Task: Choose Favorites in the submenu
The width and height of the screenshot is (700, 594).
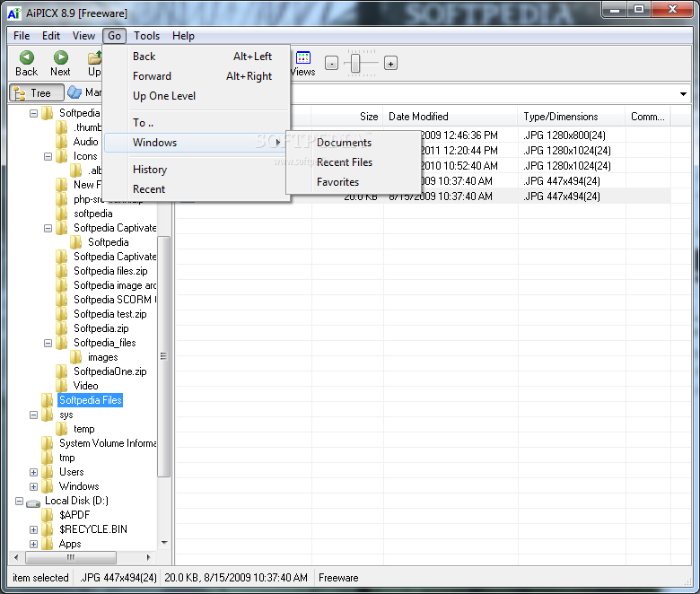Action: click(353, 181)
